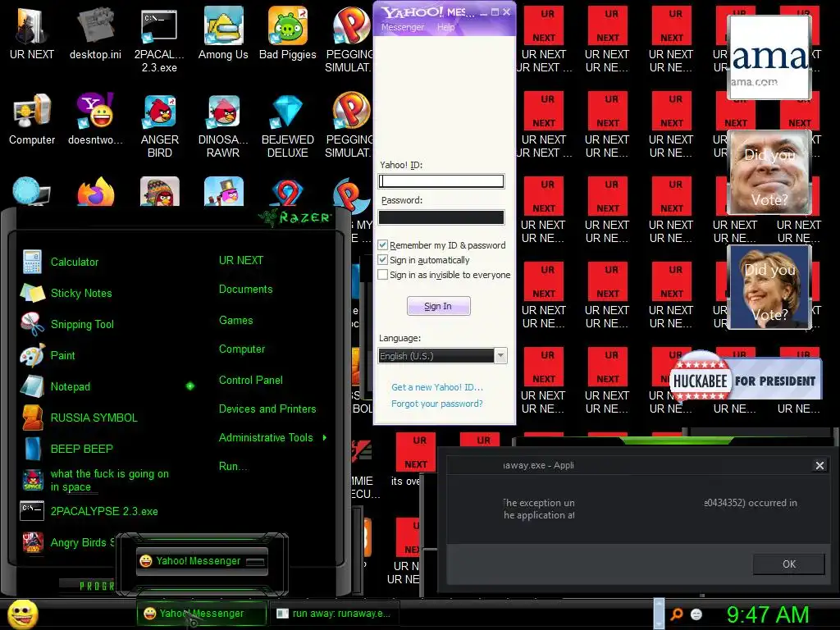Image resolution: width=840 pixels, height=630 pixels.
Task: Click the Angry Birds Space icon in Start menu
Action: [x=32, y=479]
